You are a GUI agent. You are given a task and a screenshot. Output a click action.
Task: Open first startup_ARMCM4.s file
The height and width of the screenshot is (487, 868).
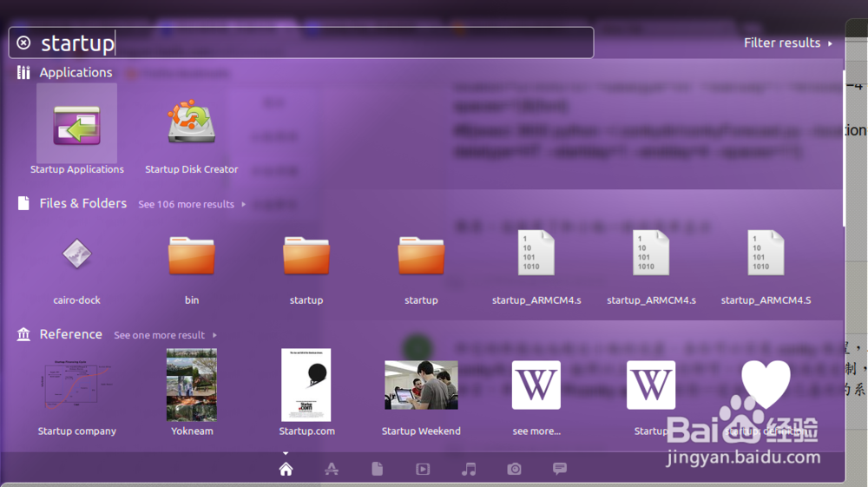pyautogui.click(x=536, y=268)
